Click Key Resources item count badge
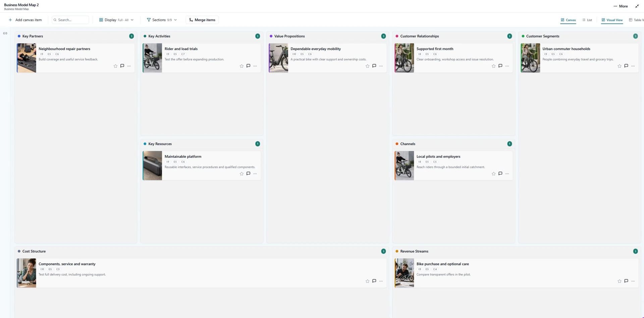 (258, 144)
